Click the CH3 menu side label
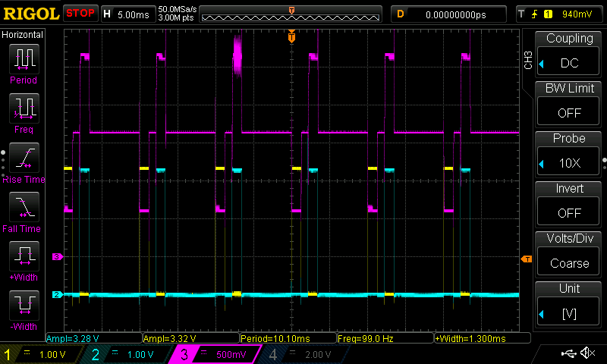 [528, 60]
